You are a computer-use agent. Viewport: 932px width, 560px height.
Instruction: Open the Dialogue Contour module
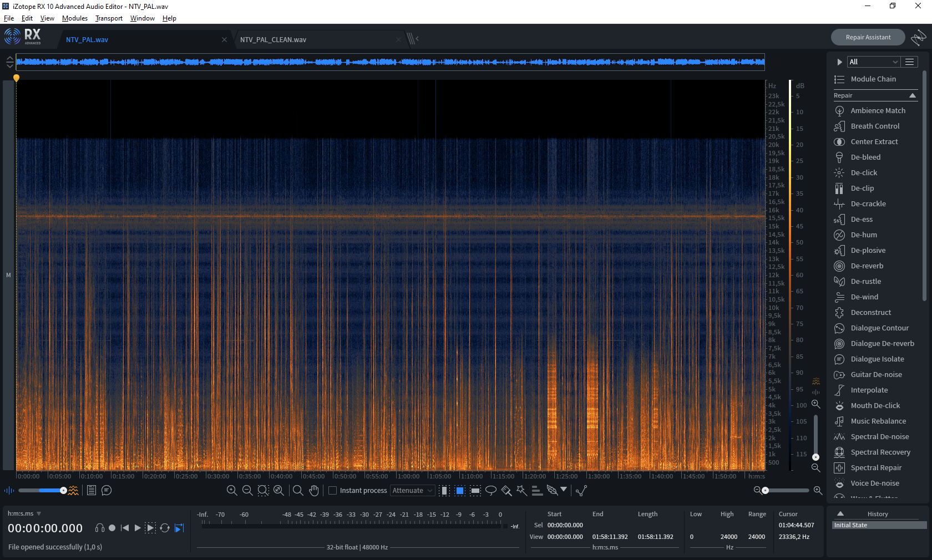tap(877, 328)
